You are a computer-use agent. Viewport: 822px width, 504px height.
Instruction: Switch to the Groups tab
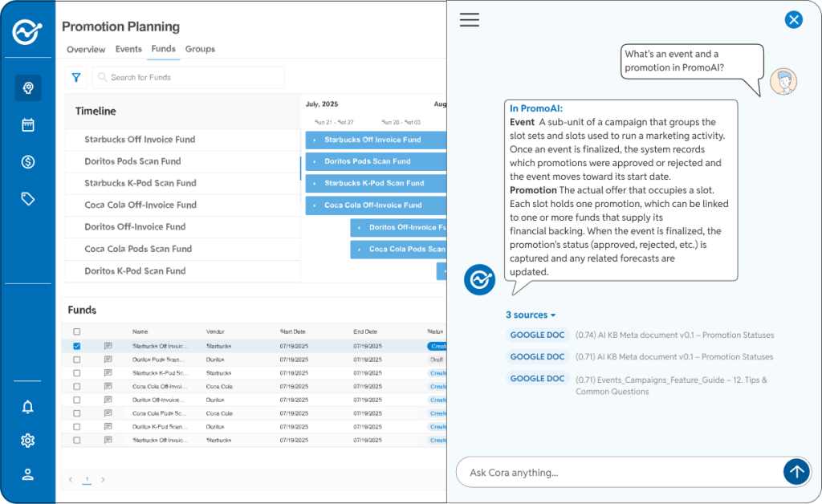point(200,49)
